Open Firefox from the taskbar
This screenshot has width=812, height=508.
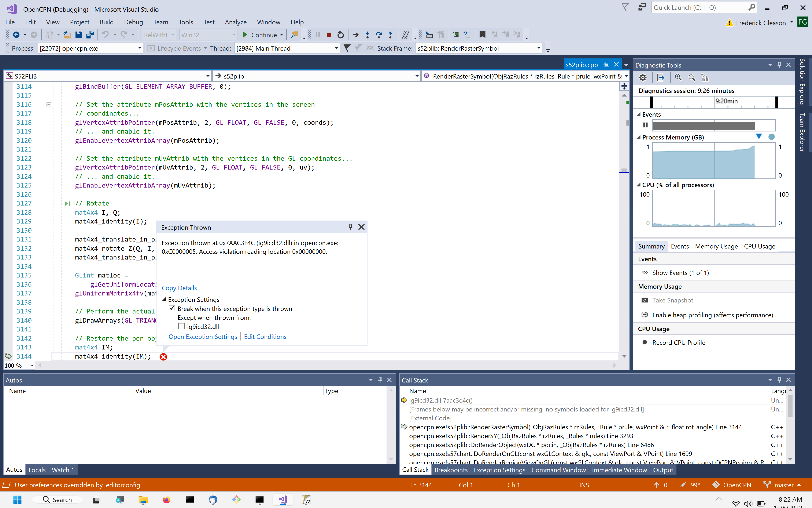coord(166,500)
